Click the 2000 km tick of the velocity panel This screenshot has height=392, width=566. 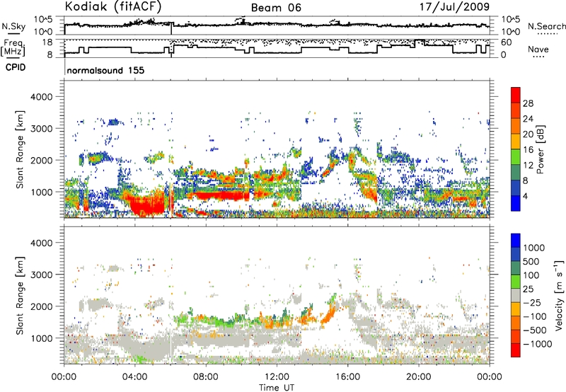click(41, 306)
